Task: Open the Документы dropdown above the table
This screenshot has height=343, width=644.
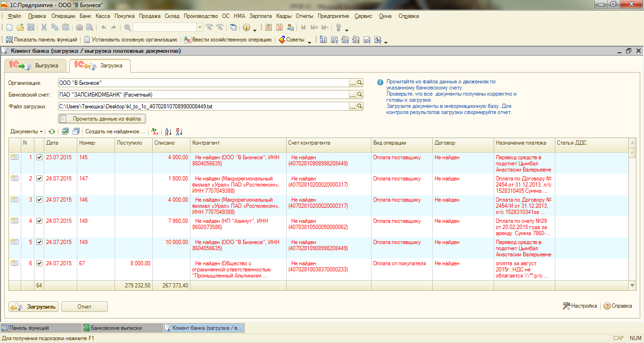Action: [x=26, y=132]
